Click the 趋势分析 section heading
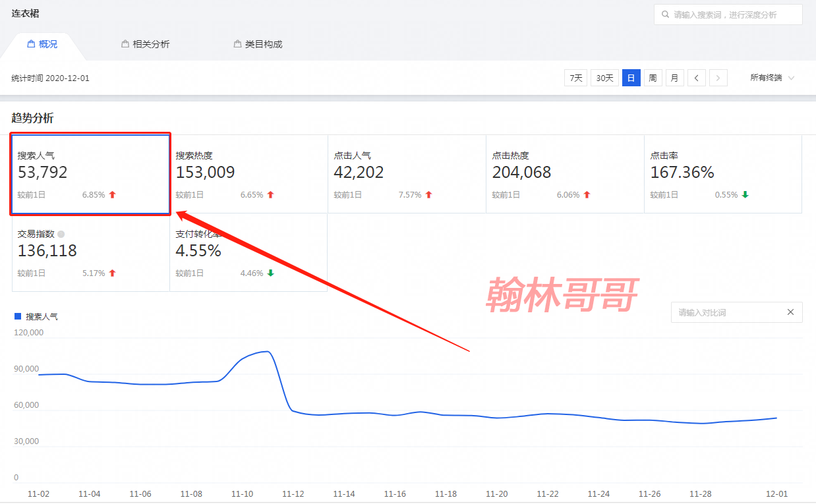Viewport: 816px width, 504px height. tap(32, 118)
